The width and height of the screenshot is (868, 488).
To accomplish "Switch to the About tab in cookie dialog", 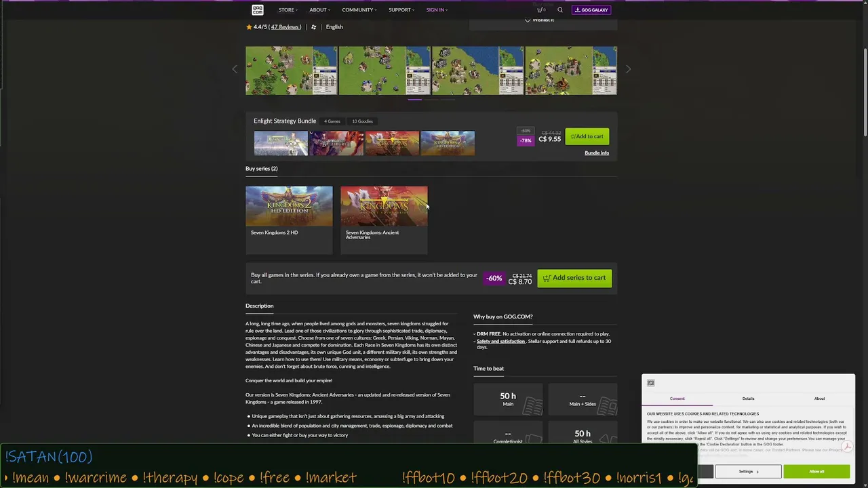I will [x=819, y=399].
